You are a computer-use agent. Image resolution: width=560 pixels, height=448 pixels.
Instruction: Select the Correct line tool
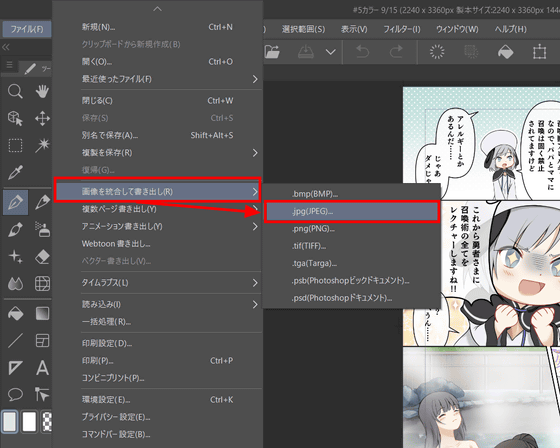(42, 394)
